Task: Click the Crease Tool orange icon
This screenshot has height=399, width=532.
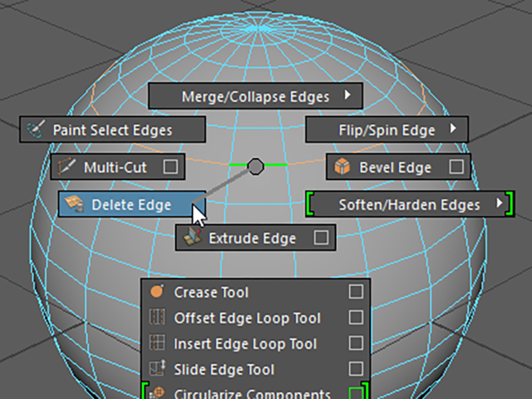Action: point(157,292)
